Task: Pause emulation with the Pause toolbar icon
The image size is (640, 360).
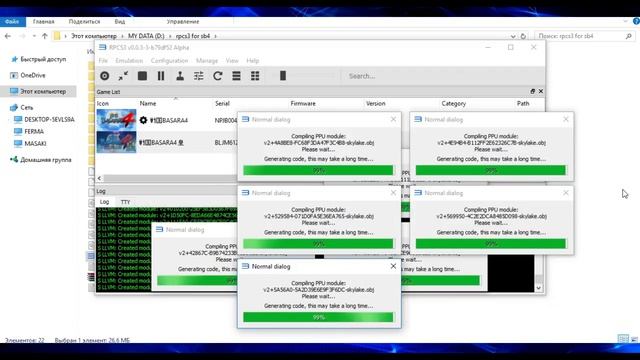Action: [x=161, y=76]
